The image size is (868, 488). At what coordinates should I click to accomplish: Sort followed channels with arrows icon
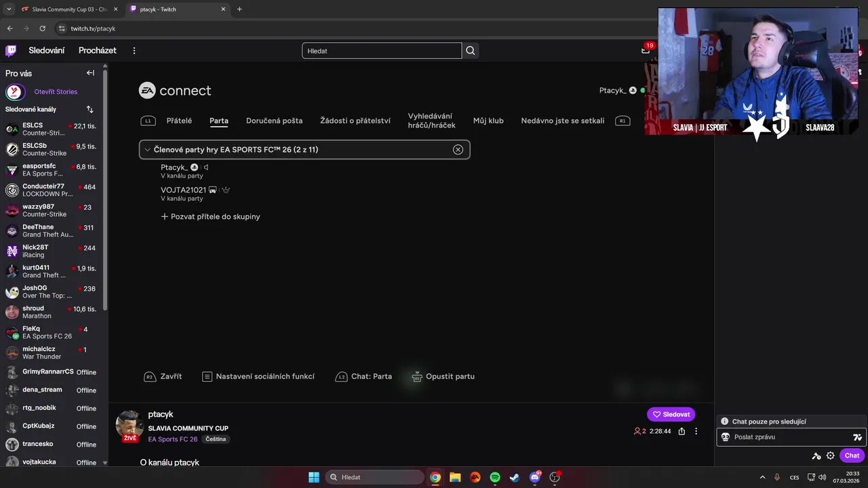tap(90, 109)
